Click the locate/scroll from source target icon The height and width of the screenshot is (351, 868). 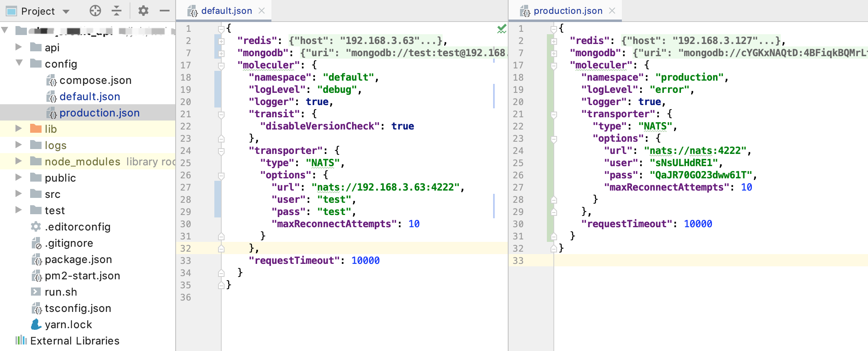tap(95, 11)
